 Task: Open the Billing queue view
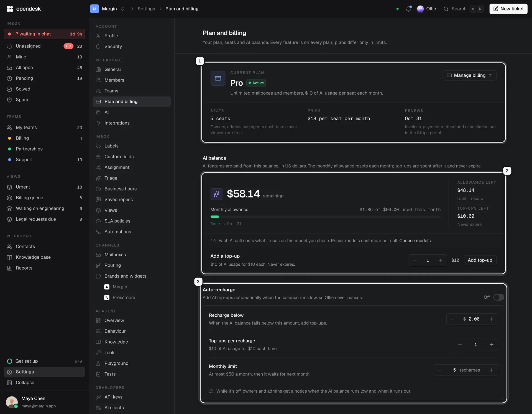pos(44,198)
